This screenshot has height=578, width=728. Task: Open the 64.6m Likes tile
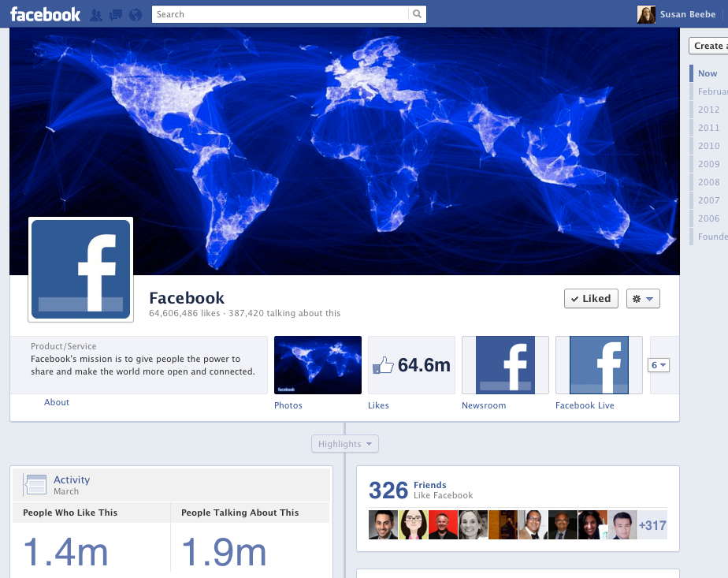point(411,365)
